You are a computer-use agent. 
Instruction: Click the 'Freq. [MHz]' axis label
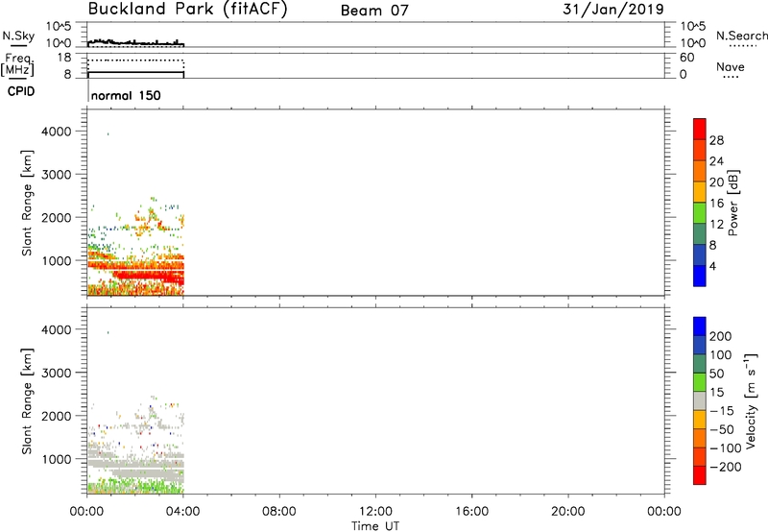coord(17,64)
